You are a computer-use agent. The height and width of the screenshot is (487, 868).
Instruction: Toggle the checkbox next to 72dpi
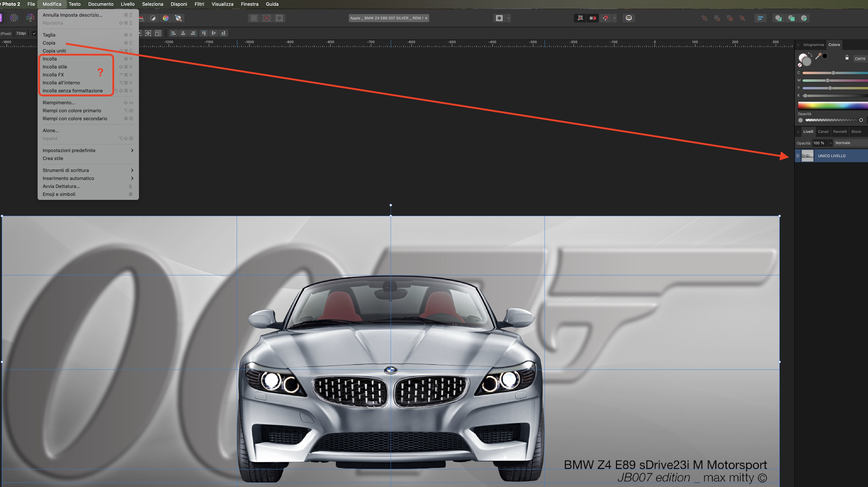click(34, 33)
